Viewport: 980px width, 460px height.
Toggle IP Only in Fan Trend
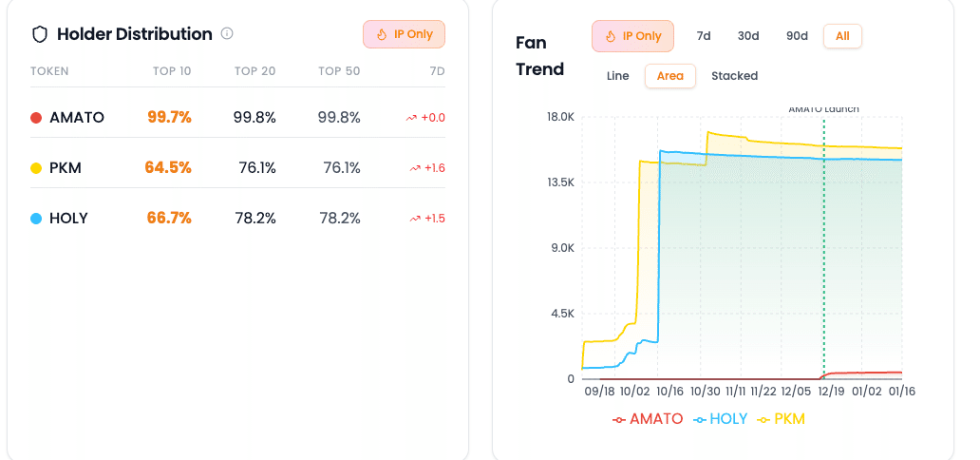[x=632, y=36]
